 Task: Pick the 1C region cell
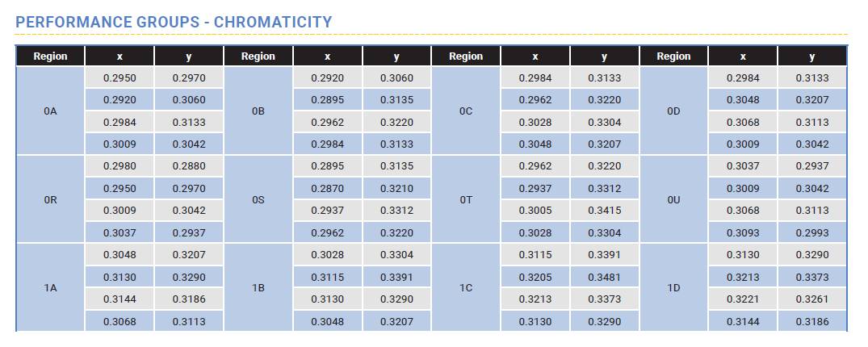pos(466,287)
